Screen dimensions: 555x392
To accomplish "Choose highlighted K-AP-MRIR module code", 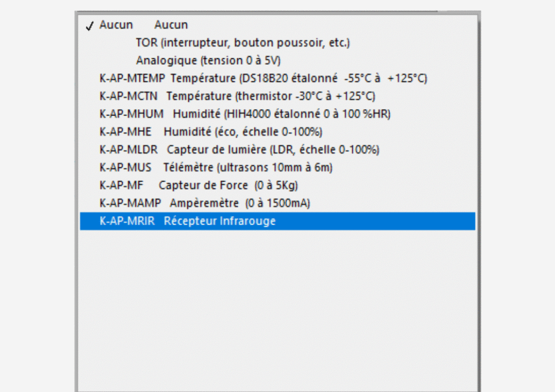I will point(127,221).
